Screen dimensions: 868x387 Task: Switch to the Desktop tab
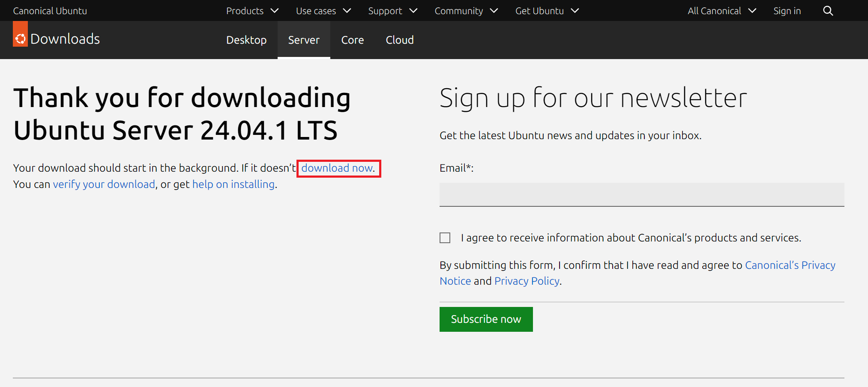pos(246,40)
